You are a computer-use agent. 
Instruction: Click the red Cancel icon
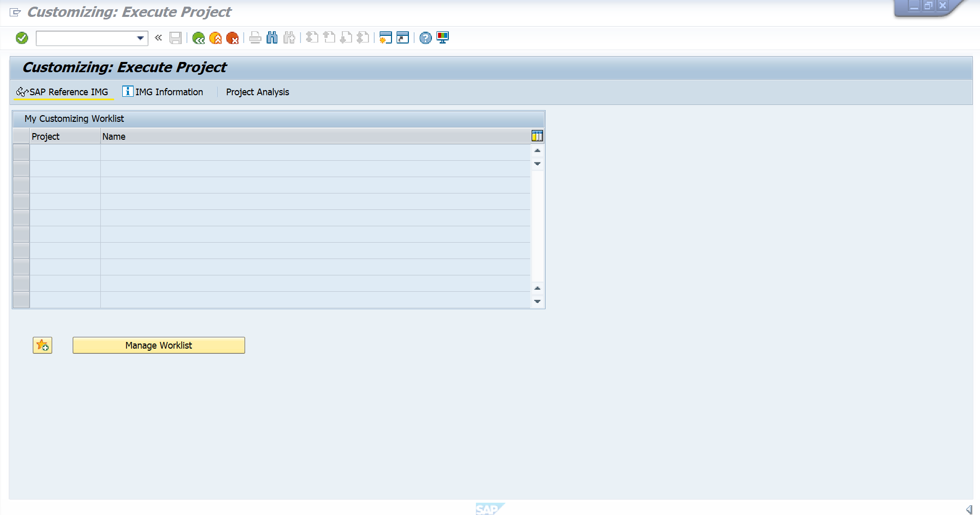232,38
